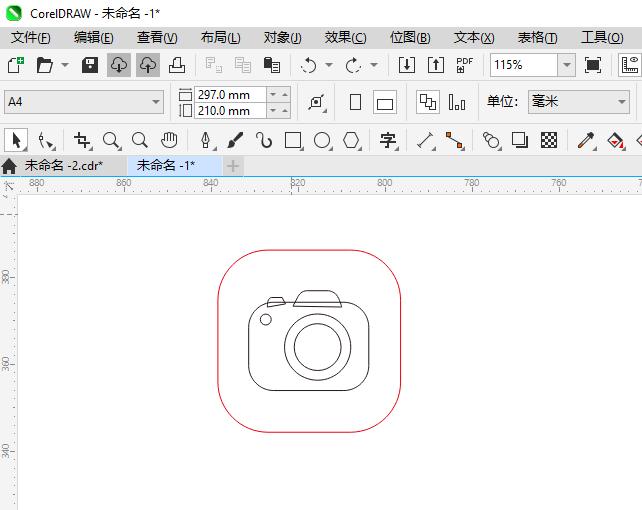
Task: Click the Save floppy icon
Action: click(x=90, y=65)
